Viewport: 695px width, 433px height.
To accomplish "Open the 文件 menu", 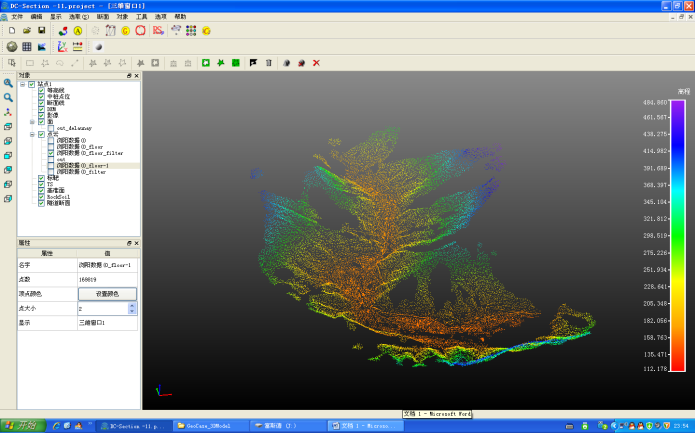I will pyautogui.click(x=16, y=17).
